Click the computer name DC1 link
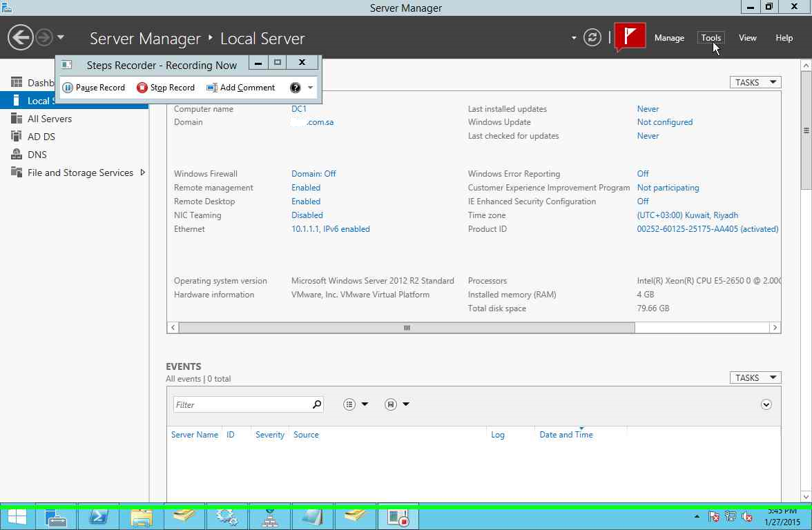 pyautogui.click(x=298, y=109)
